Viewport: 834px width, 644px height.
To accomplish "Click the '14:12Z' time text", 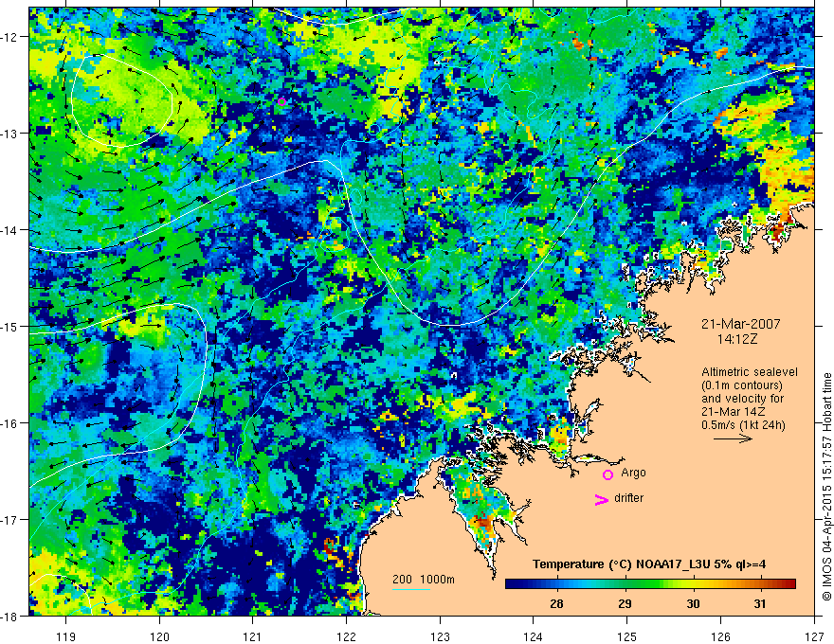I will (736, 339).
